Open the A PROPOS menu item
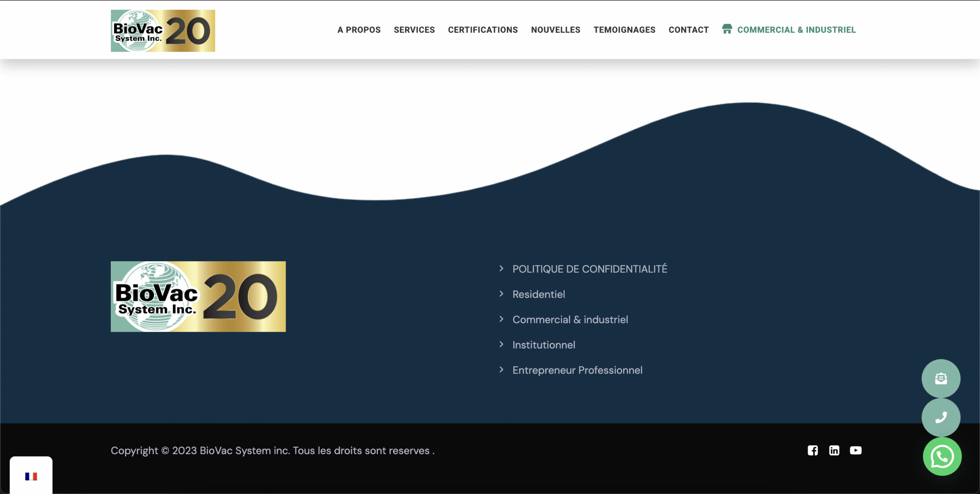The height and width of the screenshot is (494, 980). click(359, 29)
